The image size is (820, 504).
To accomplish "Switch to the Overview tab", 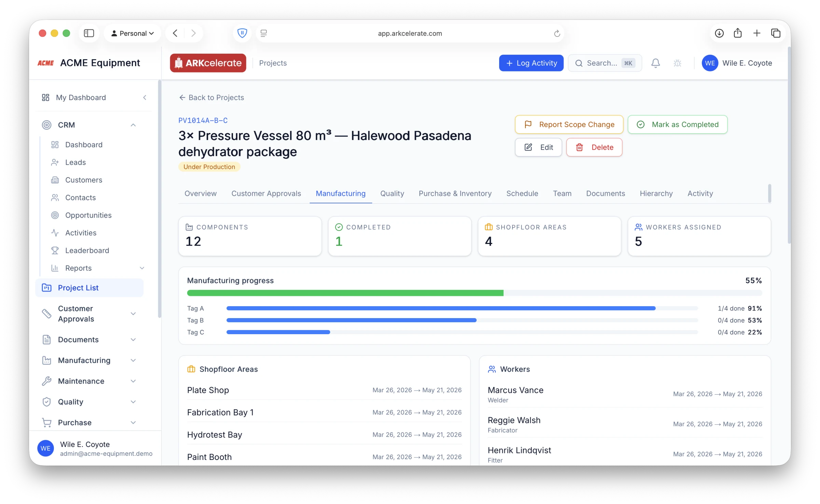I will click(x=201, y=193).
